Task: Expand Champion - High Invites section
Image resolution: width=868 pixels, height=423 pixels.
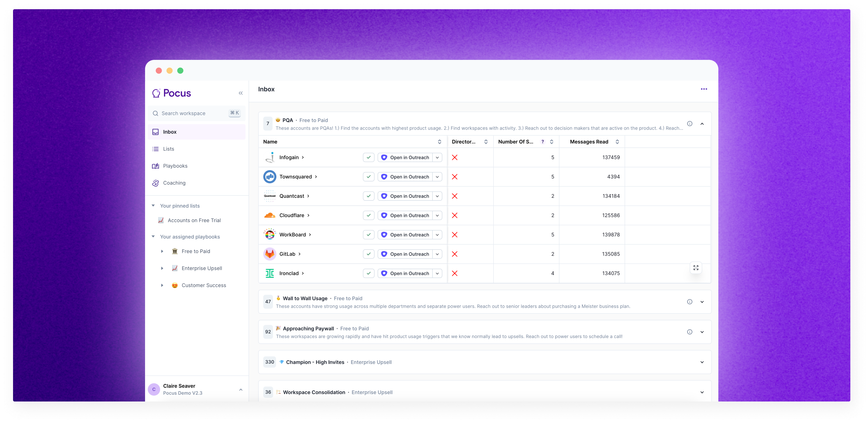Action: coord(702,362)
